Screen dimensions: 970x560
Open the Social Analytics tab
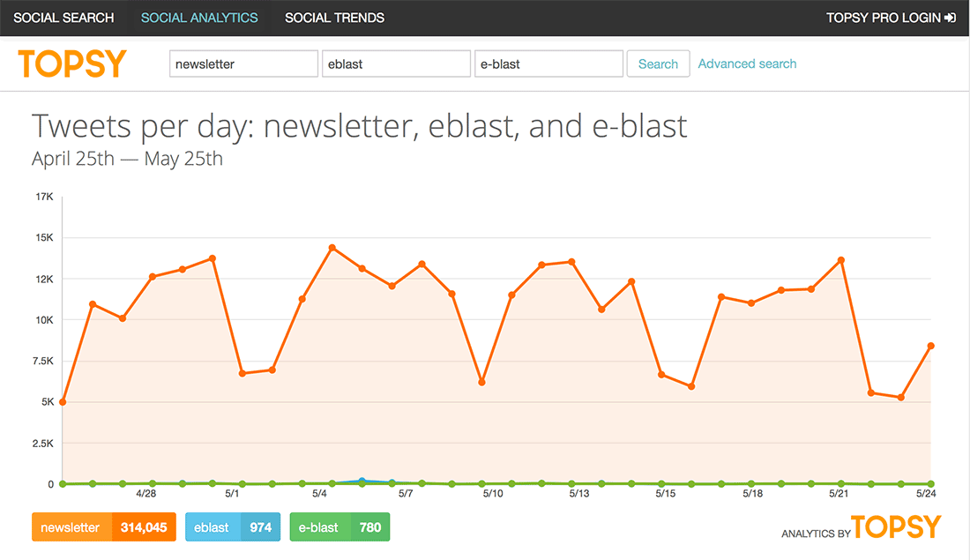[199, 18]
